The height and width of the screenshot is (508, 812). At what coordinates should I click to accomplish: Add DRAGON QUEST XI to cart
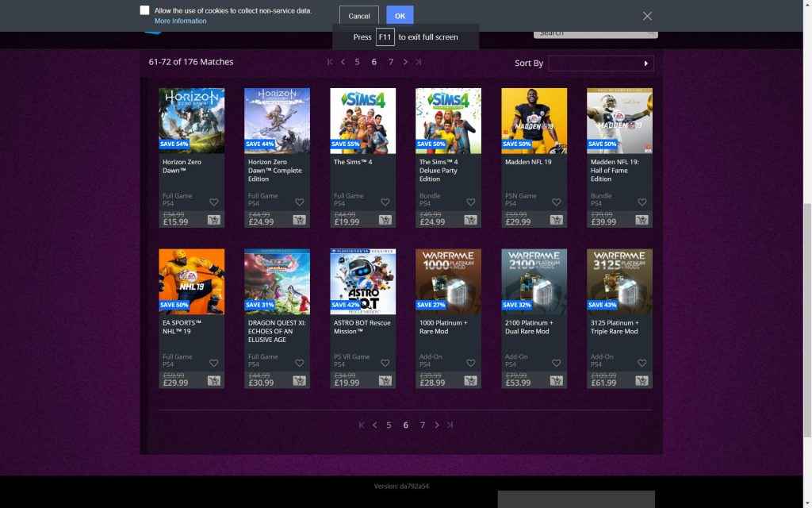(x=299, y=381)
